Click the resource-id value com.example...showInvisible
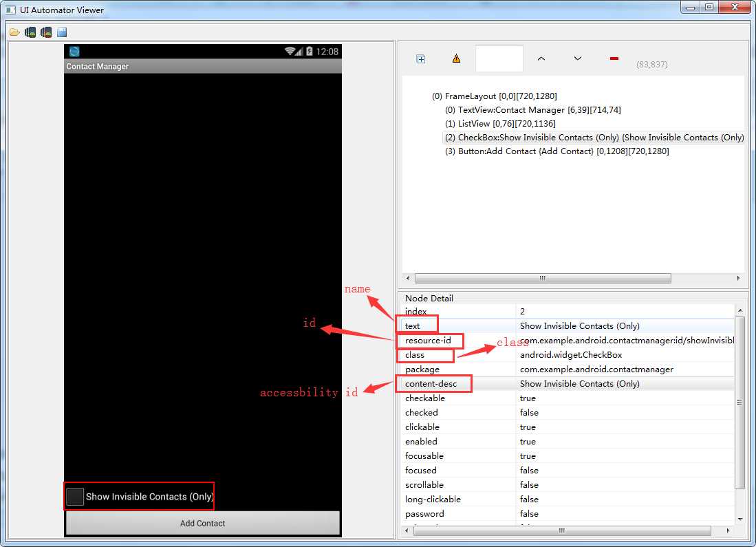756x547 pixels. [x=627, y=340]
